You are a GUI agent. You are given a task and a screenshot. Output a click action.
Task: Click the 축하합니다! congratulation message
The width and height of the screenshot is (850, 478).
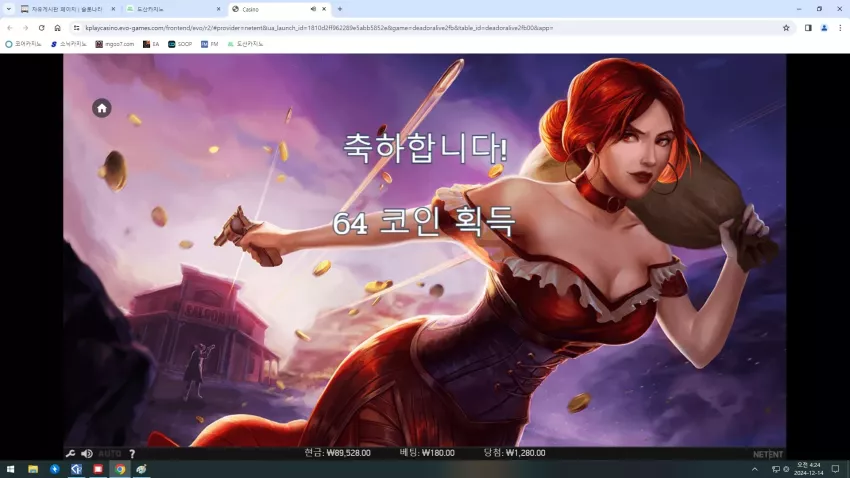tap(426, 147)
